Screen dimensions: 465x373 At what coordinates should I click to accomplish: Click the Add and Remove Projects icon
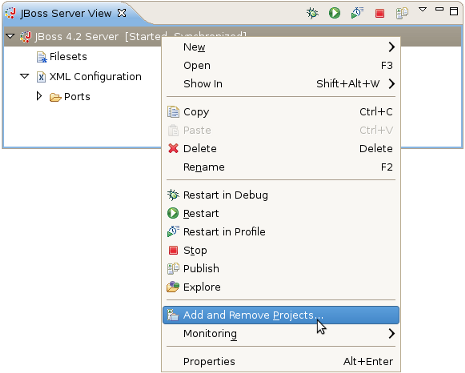(173, 314)
